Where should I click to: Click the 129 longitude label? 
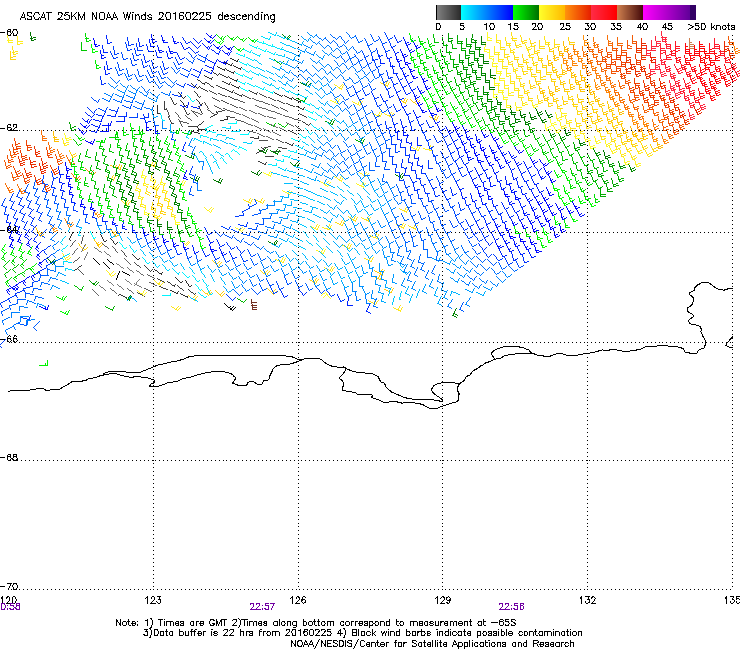point(443,600)
